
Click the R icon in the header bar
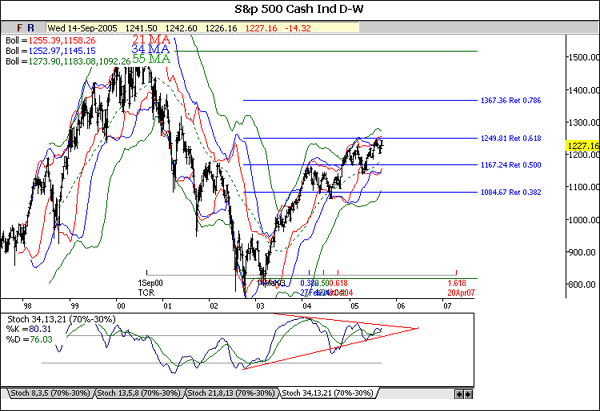pyautogui.click(x=31, y=28)
